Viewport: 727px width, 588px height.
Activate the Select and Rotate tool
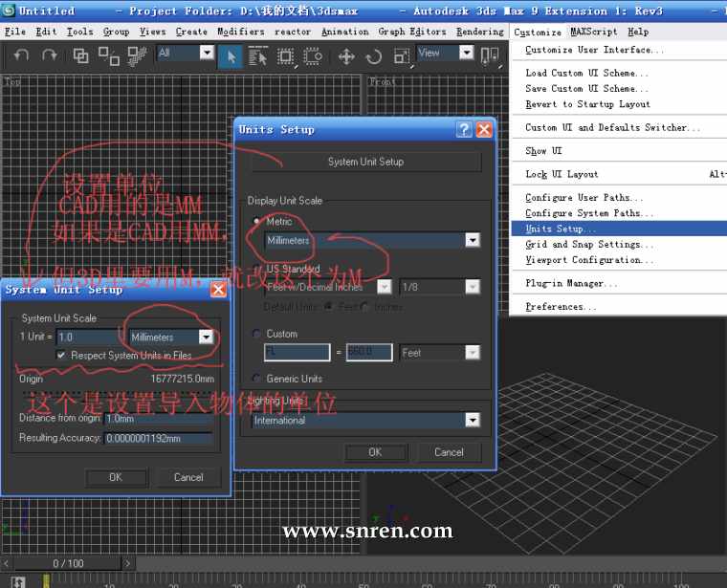point(374,55)
